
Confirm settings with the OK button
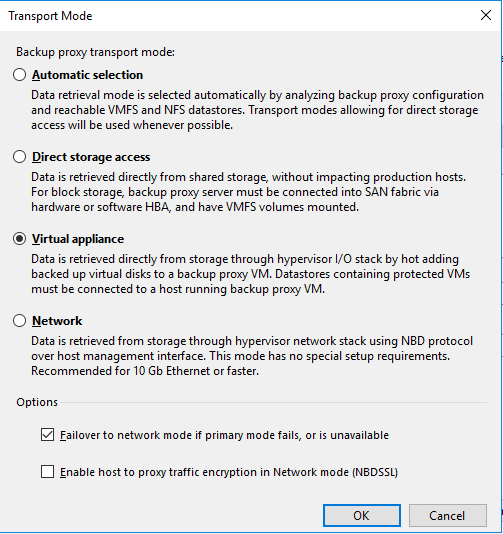pyautogui.click(x=362, y=516)
